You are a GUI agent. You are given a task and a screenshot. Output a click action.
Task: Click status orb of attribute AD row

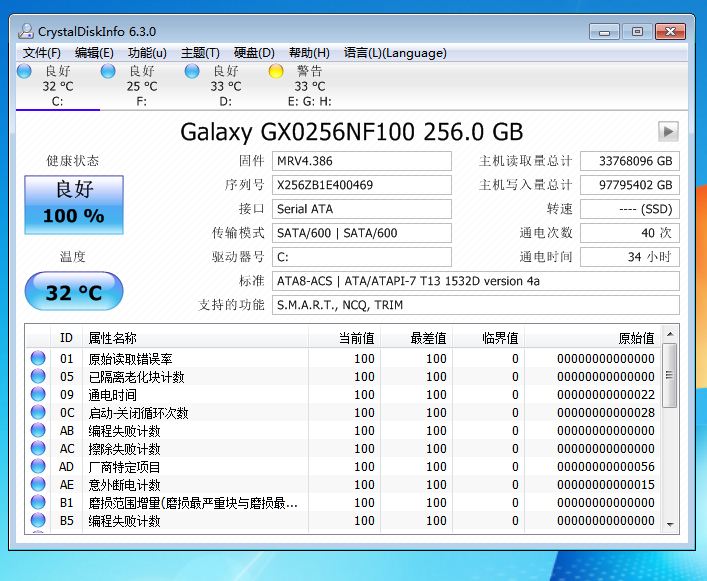point(38,467)
